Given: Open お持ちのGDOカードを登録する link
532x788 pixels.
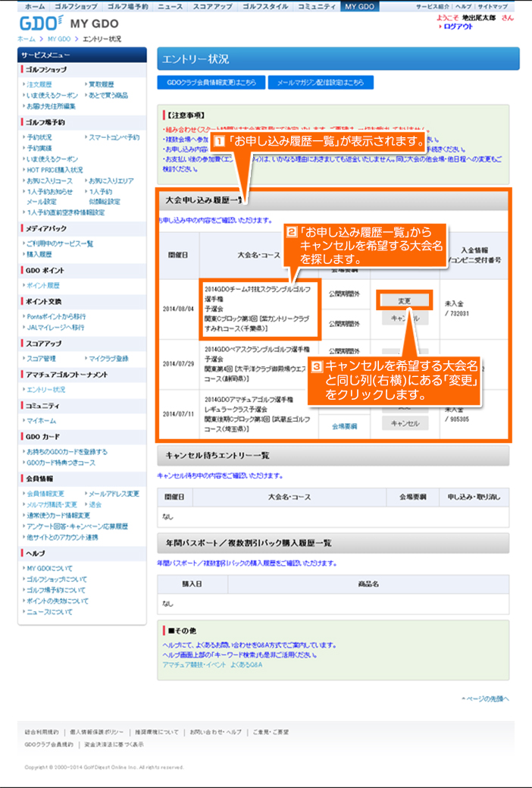Looking at the screenshot, I should [67, 452].
